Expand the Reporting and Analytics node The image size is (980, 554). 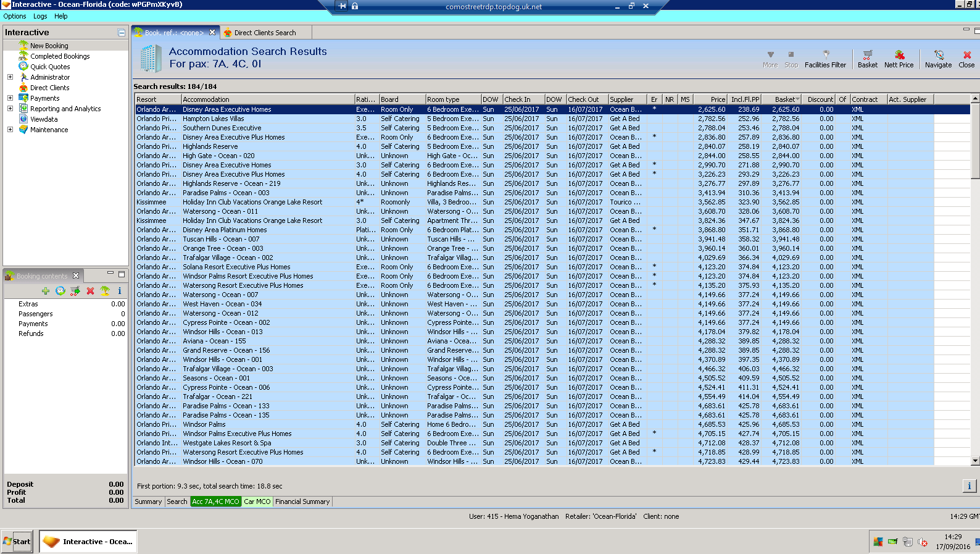coord(10,109)
